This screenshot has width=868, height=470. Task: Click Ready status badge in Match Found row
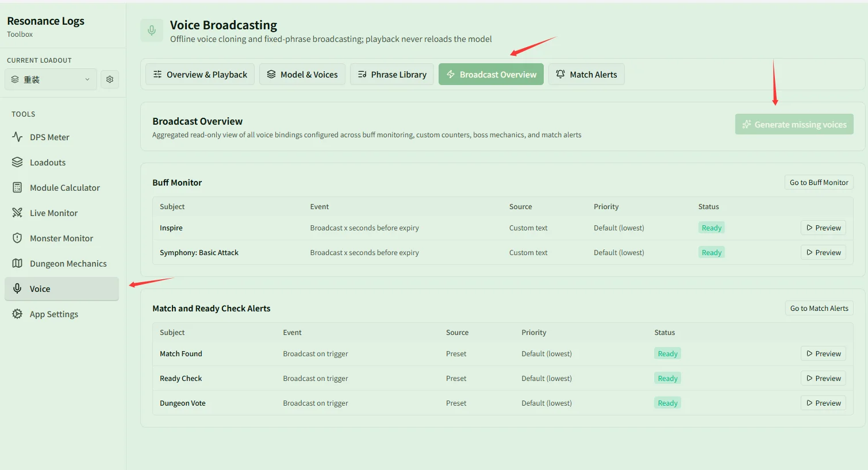(x=667, y=353)
